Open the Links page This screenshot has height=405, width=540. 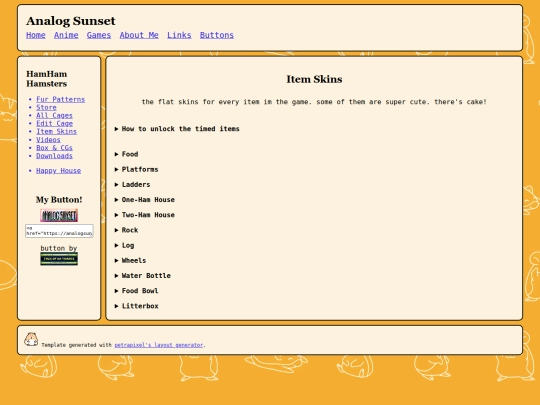[179, 35]
